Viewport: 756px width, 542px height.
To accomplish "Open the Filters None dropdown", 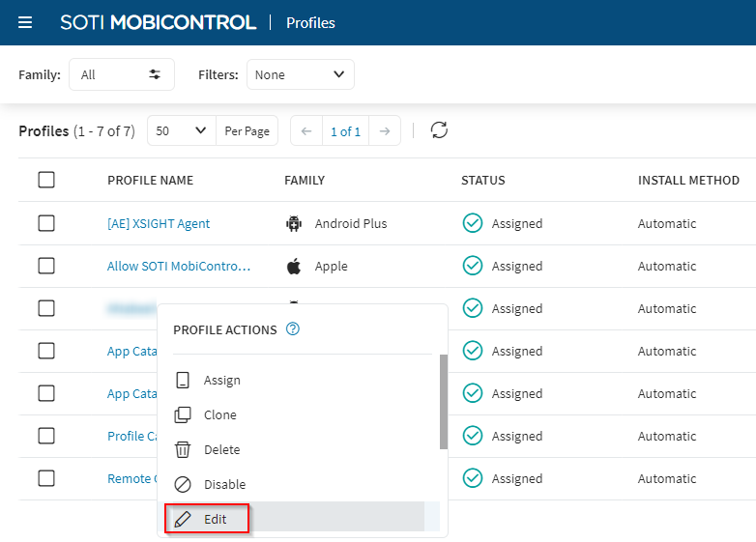I will coord(301,74).
